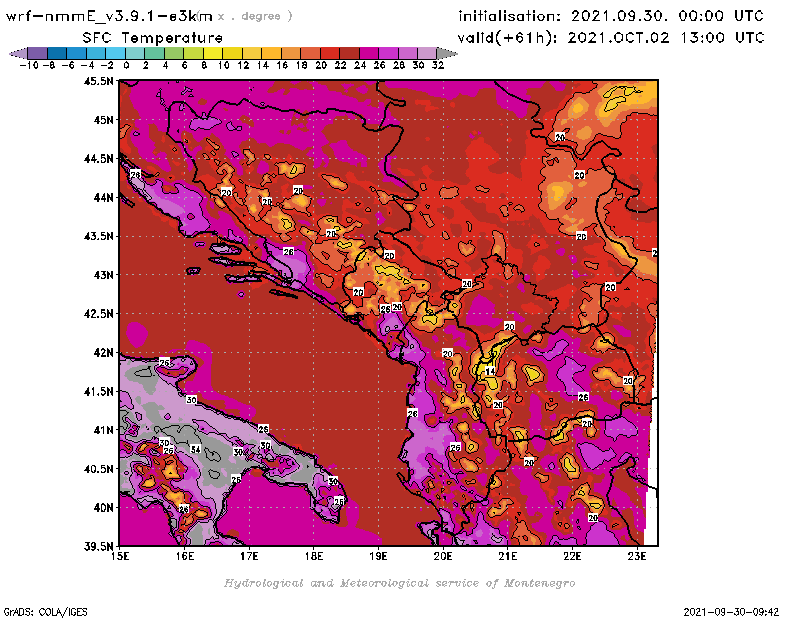Click the Hydrological and Meteorological service caption
Viewport: 800px width, 618px height.
point(399,583)
